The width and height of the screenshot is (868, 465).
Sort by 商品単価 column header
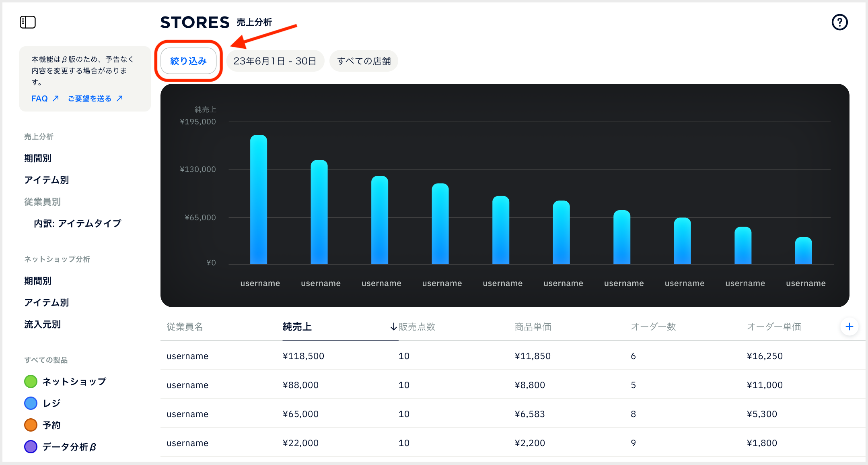point(533,327)
